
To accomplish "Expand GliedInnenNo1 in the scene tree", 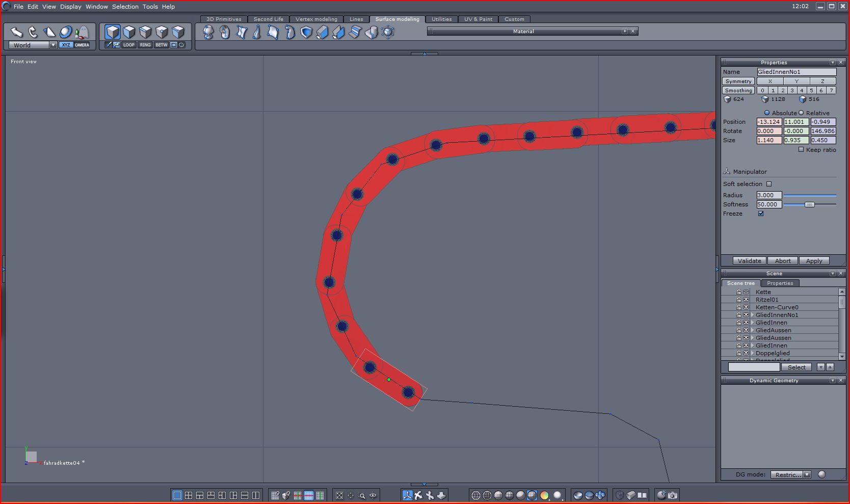I will click(x=753, y=315).
